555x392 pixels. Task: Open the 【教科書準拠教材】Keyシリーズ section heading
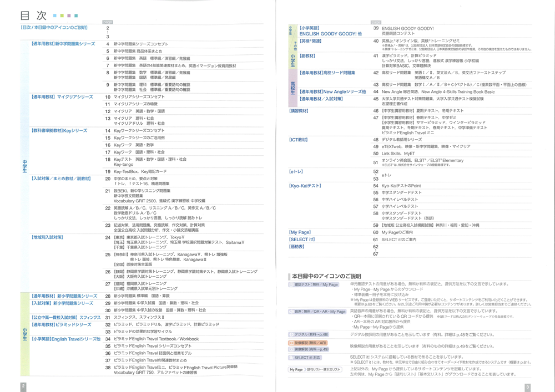tap(59, 131)
